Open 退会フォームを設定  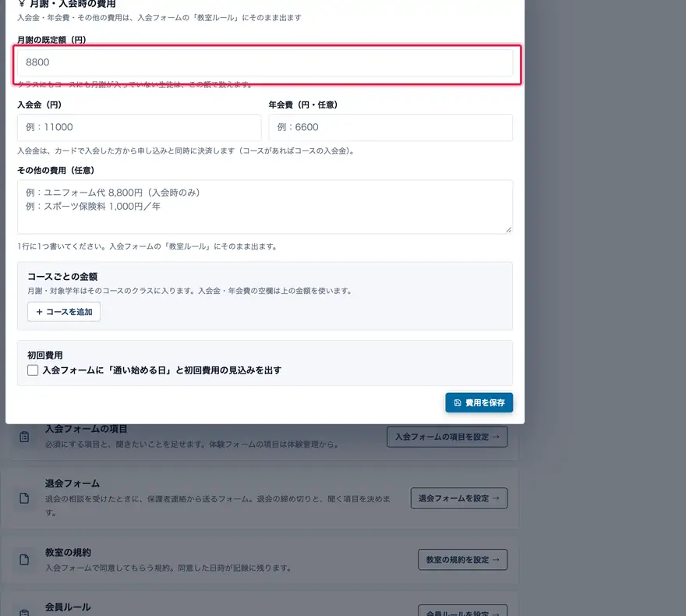point(459,498)
